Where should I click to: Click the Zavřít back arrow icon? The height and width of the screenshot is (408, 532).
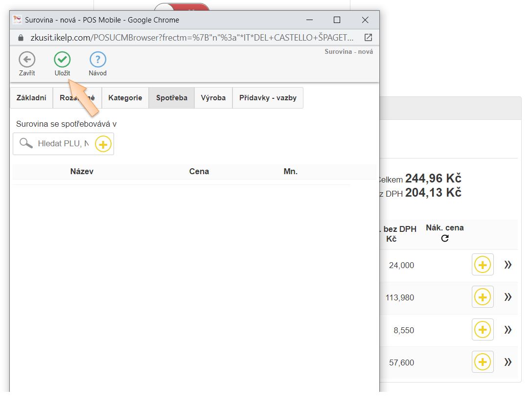tap(27, 60)
